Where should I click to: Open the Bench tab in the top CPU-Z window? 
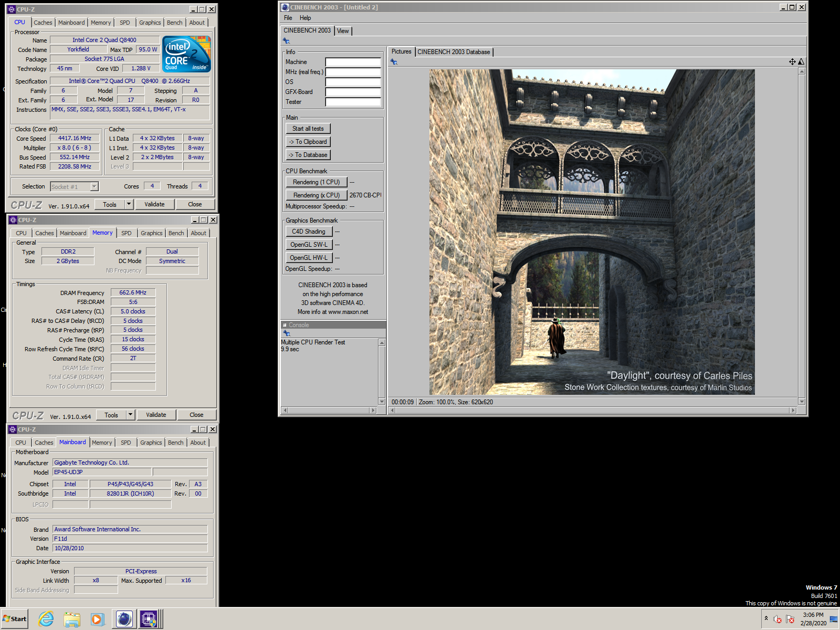(x=175, y=23)
